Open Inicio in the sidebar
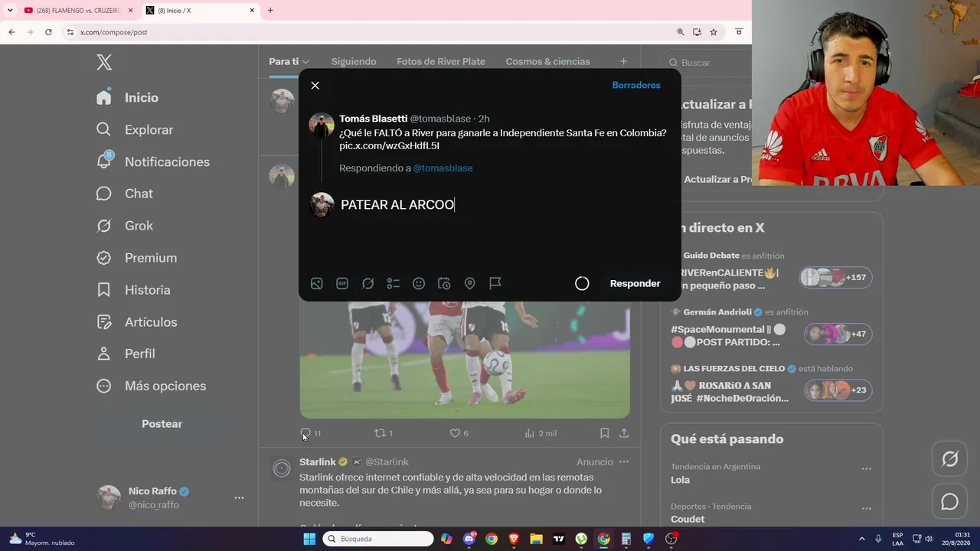This screenshot has height=551, width=980. [x=127, y=98]
